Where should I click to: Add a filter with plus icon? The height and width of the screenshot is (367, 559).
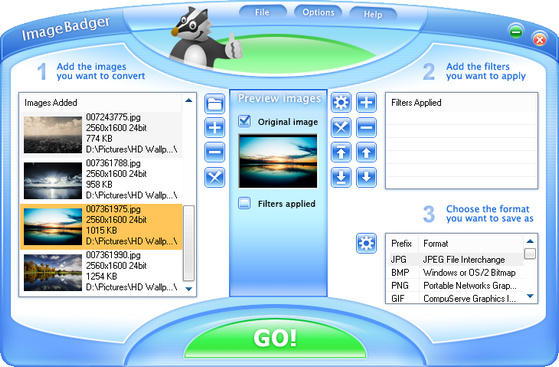tap(366, 103)
